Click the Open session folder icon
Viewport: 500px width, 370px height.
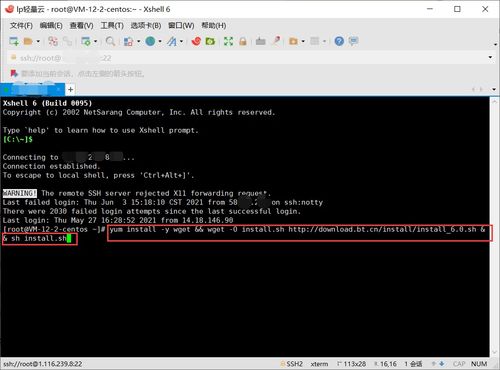coord(28,41)
